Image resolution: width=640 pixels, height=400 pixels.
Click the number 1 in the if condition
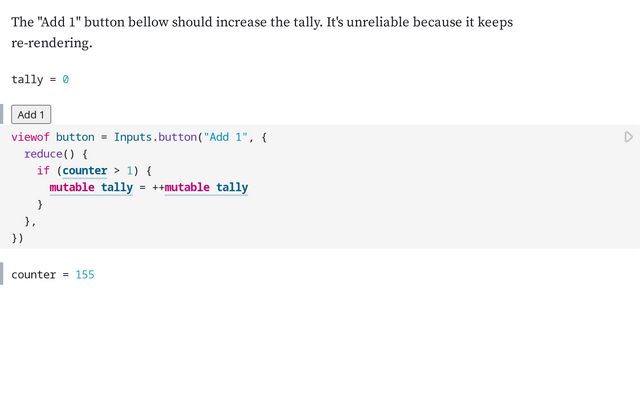pos(130,171)
